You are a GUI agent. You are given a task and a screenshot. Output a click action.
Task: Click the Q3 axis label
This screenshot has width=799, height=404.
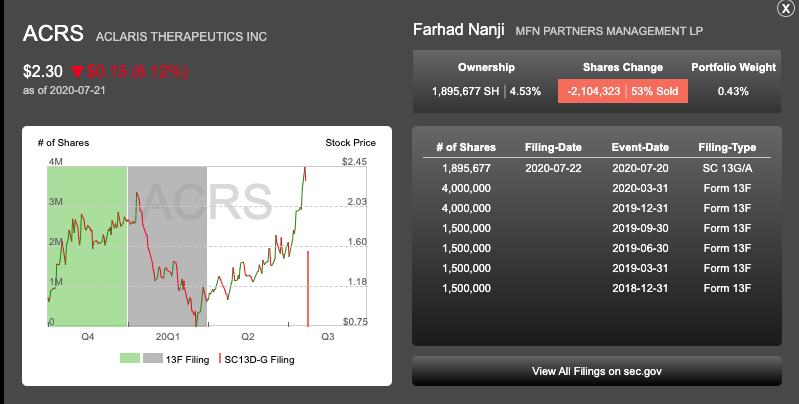point(328,337)
